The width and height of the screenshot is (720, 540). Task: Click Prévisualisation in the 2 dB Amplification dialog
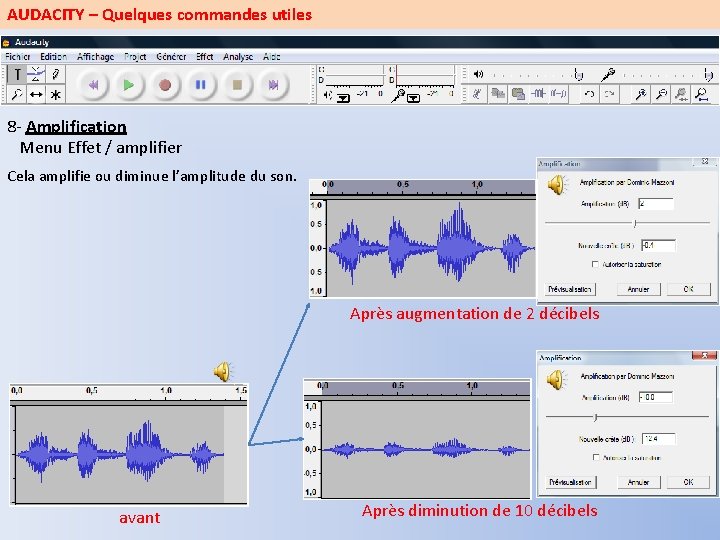coord(570,289)
